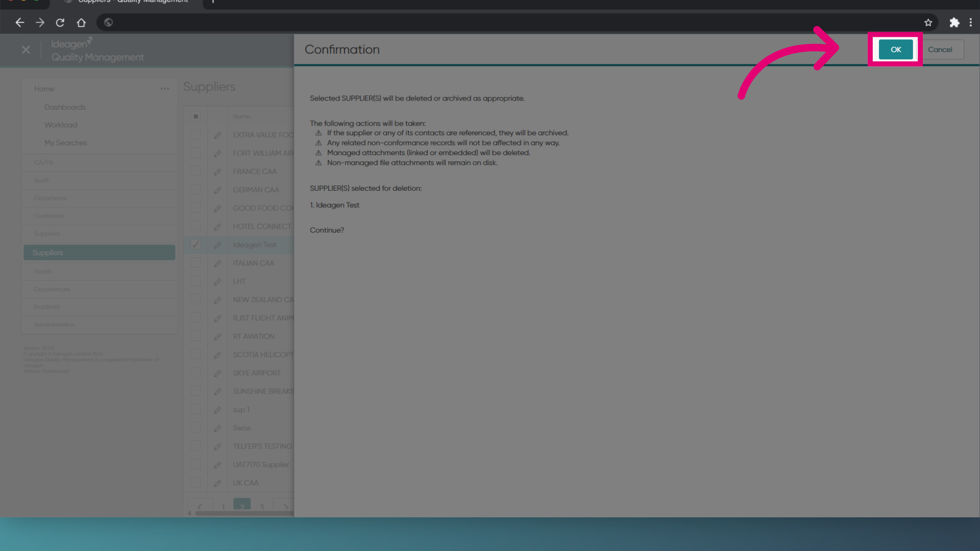Expand the Customers sidebar section
Image resolution: width=980 pixels, height=551 pixels.
pyautogui.click(x=100, y=216)
